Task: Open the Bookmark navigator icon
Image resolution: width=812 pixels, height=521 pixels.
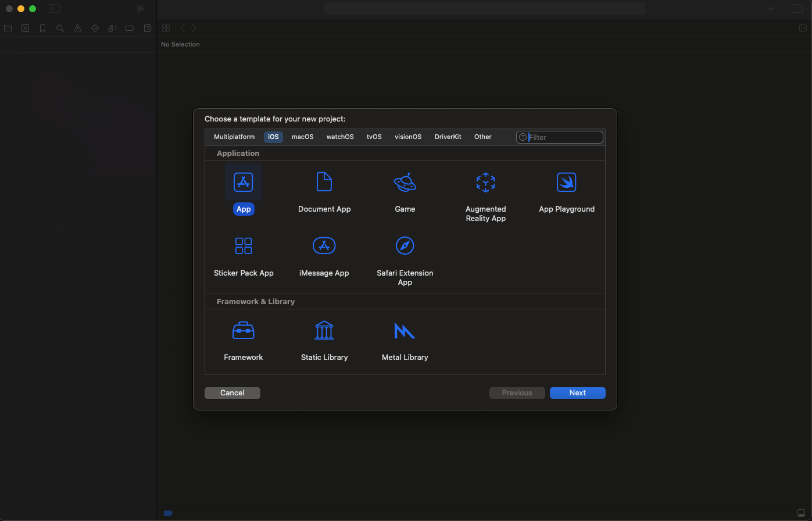Action: [x=42, y=28]
